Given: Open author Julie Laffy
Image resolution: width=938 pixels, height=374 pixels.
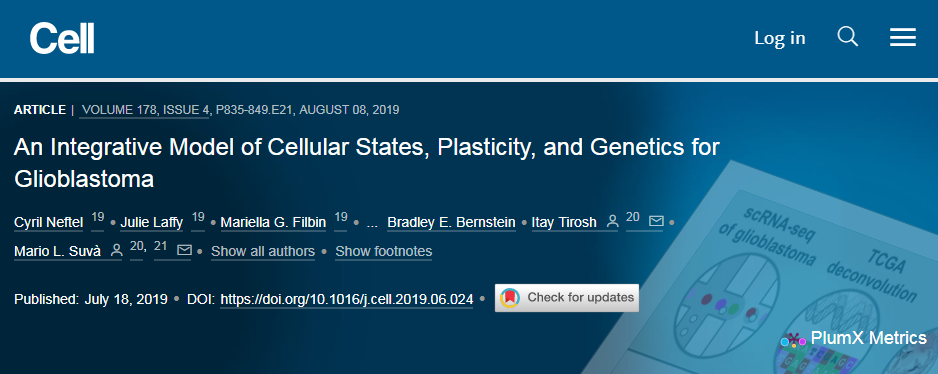Looking at the screenshot, I should tap(152, 223).
